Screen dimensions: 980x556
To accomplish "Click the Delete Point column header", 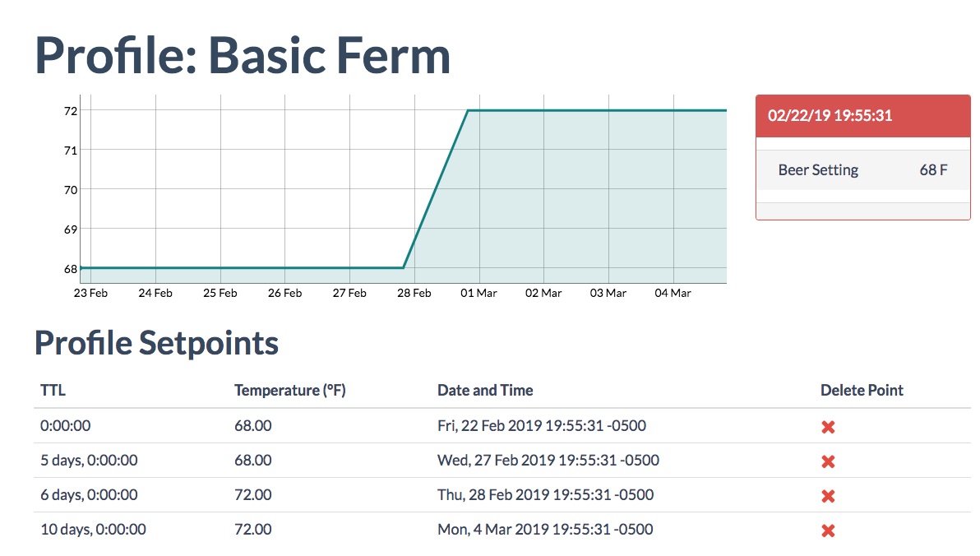I will pos(862,390).
